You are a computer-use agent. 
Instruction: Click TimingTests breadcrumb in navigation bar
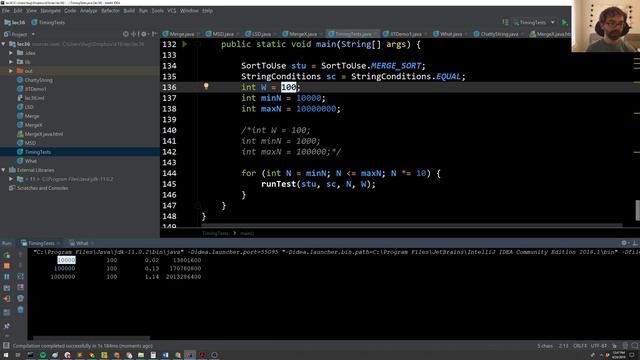tap(48, 22)
